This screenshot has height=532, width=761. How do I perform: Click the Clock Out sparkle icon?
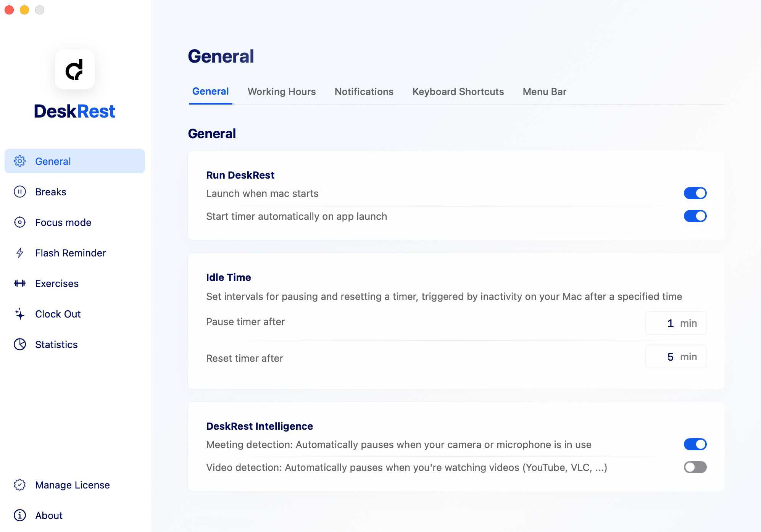20,314
